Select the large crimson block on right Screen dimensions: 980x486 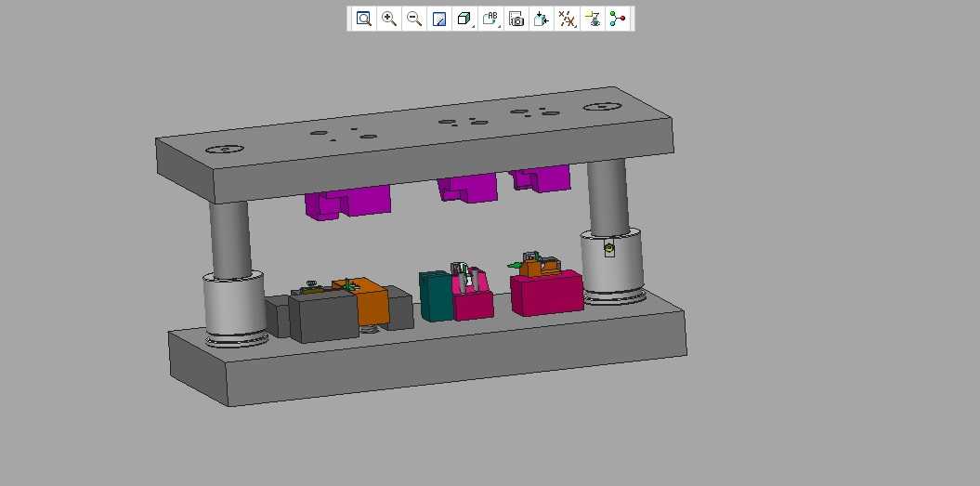547,294
